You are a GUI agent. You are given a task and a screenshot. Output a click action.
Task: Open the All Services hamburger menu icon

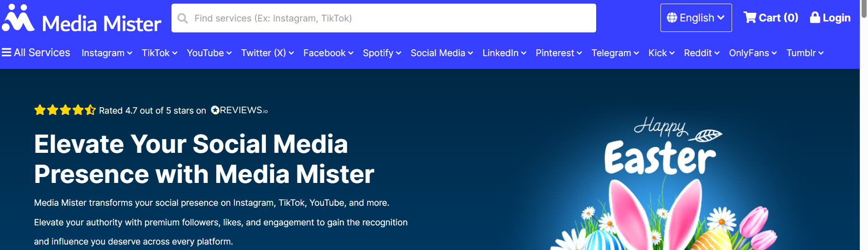click(x=6, y=52)
